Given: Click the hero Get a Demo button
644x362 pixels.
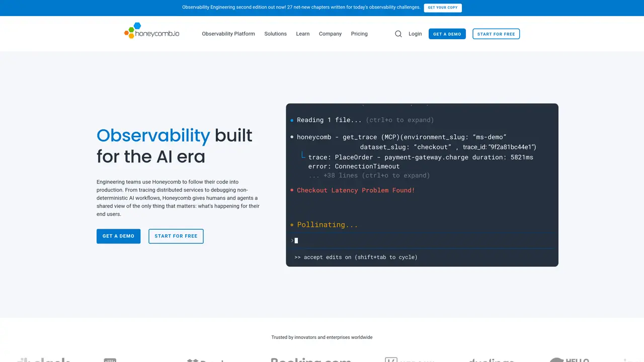Looking at the screenshot, I should 118,236.
